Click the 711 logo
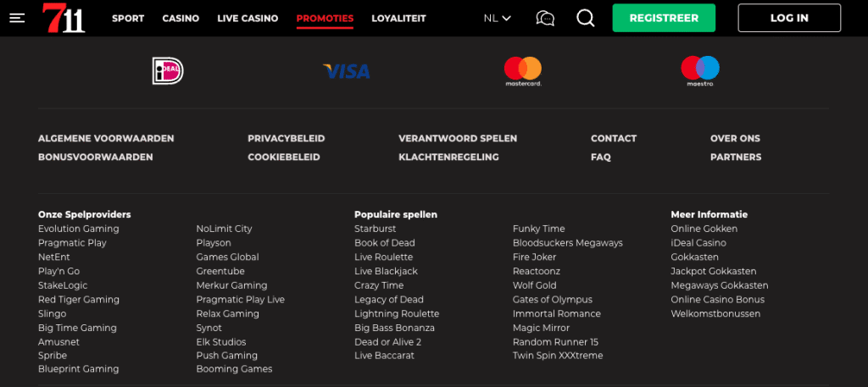The image size is (868, 387). click(x=64, y=18)
